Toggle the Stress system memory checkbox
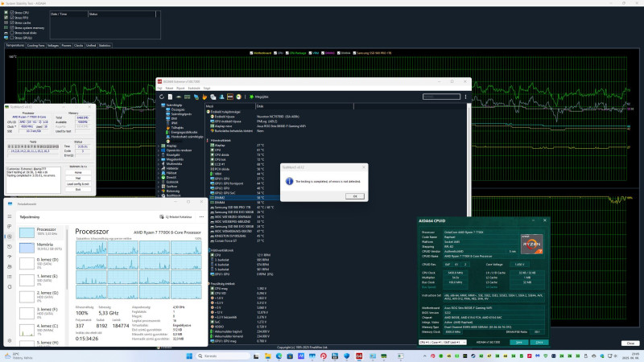644x362 pixels. click(12, 27)
